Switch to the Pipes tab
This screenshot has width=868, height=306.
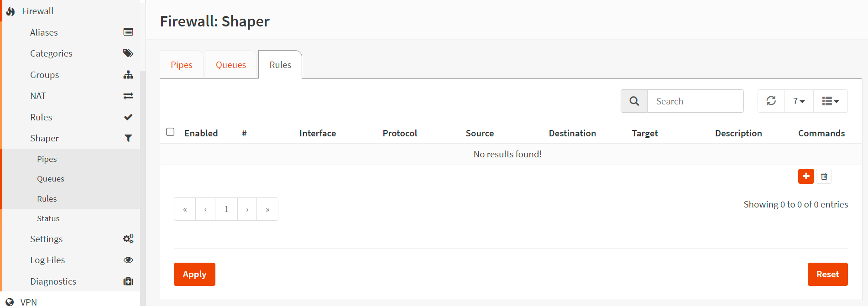coord(181,65)
